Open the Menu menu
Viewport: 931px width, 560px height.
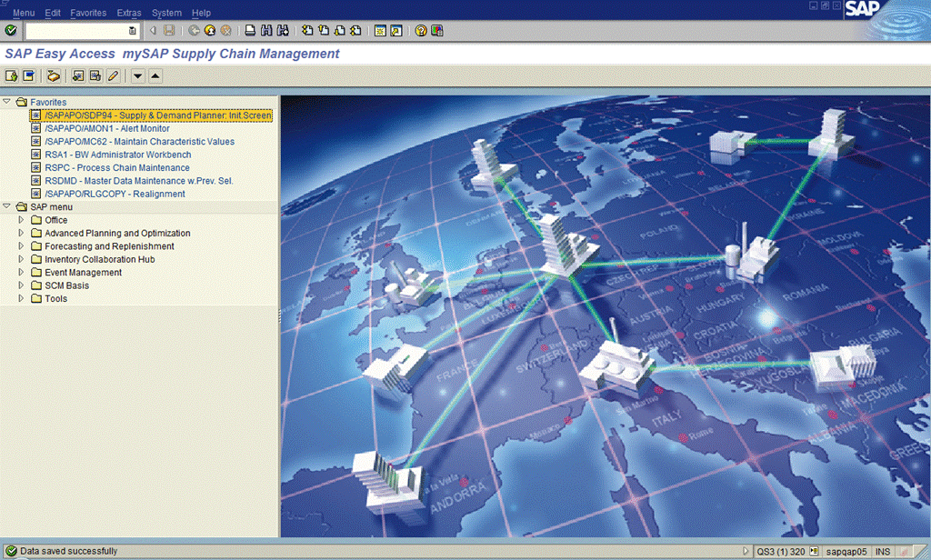(x=24, y=13)
